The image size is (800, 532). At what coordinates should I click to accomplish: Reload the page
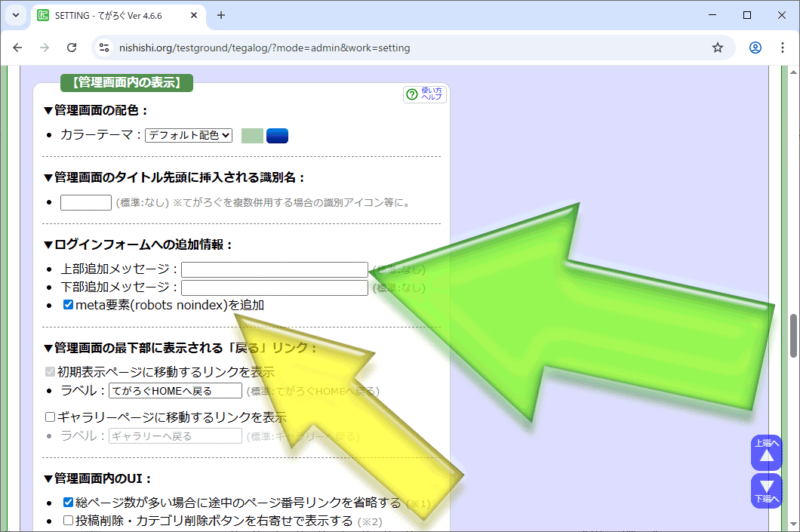72,48
